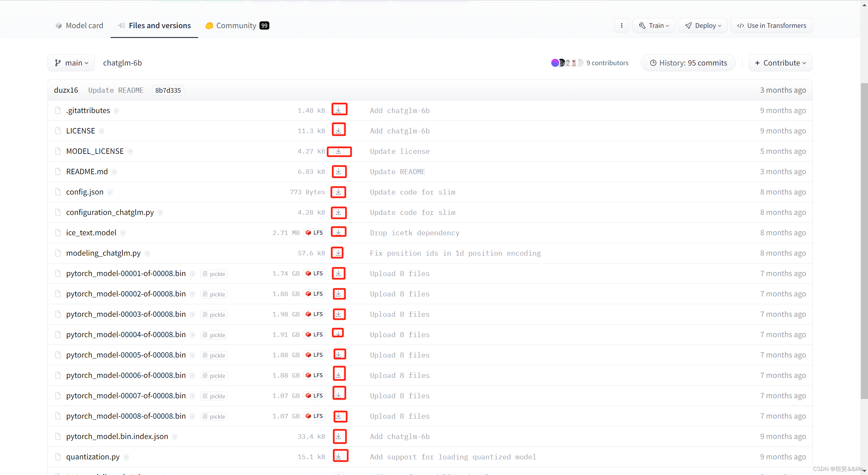This screenshot has width=868, height=475.
Task: View the 9 contributors list
Action: click(x=607, y=63)
